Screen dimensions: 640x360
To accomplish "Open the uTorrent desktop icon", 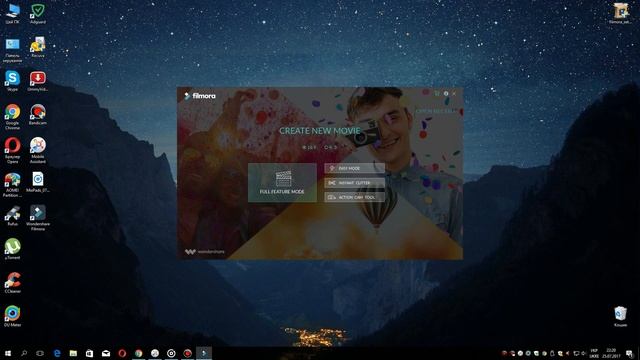I will click(x=12, y=249).
